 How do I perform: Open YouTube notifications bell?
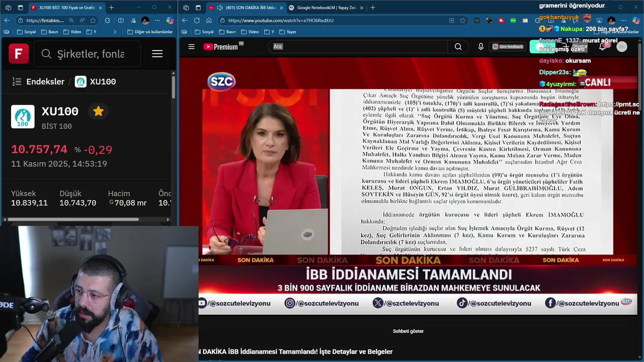point(602,47)
